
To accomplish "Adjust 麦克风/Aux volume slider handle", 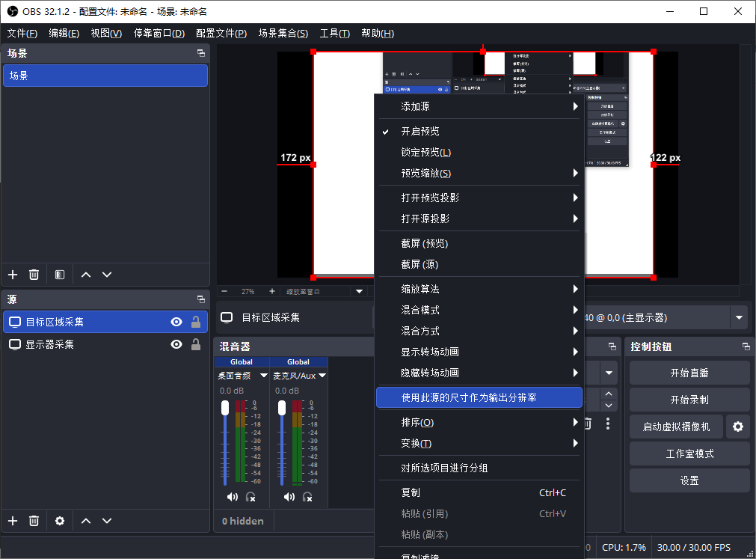I will pos(282,408).
